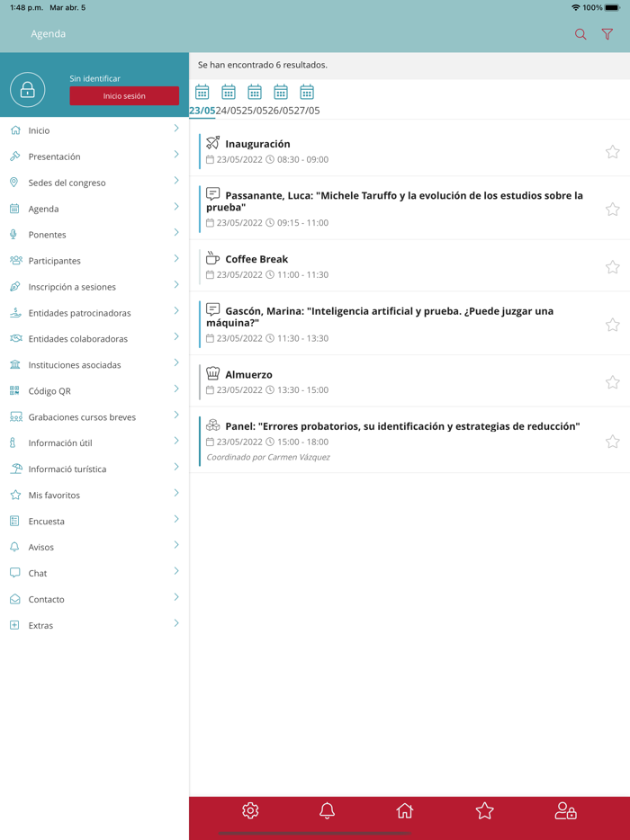Open Passanante, Luca Michele Taruffo session
The height and width of the screenshot is (840, 630).
click(x=409, y=209)
